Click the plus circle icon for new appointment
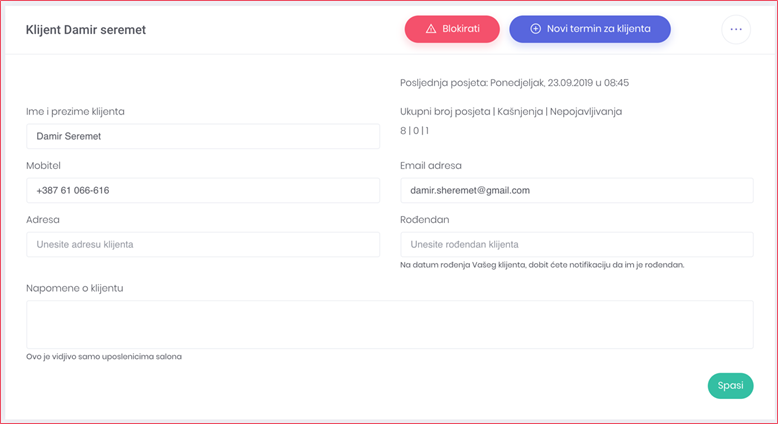 (535, 29)
